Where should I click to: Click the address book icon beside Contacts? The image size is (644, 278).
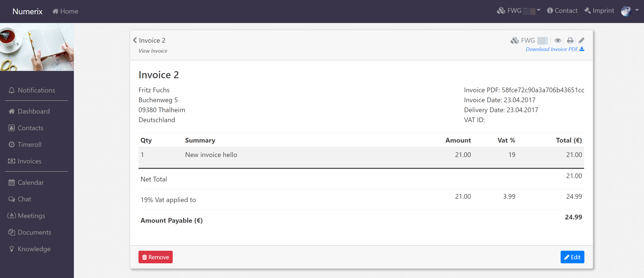click(11, 128)
